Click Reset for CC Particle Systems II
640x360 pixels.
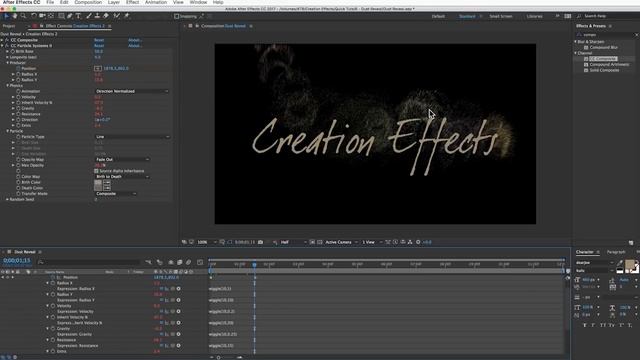[99, 46]
